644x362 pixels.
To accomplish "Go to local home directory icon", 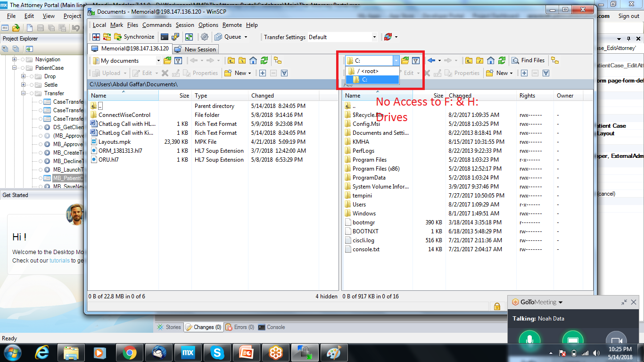I will (x=253, y=60).
